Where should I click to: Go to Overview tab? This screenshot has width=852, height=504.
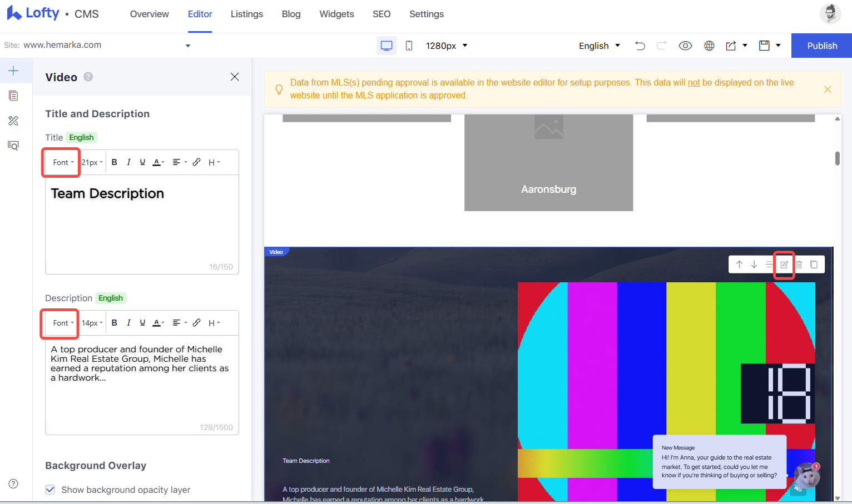[x=149, y=14]
